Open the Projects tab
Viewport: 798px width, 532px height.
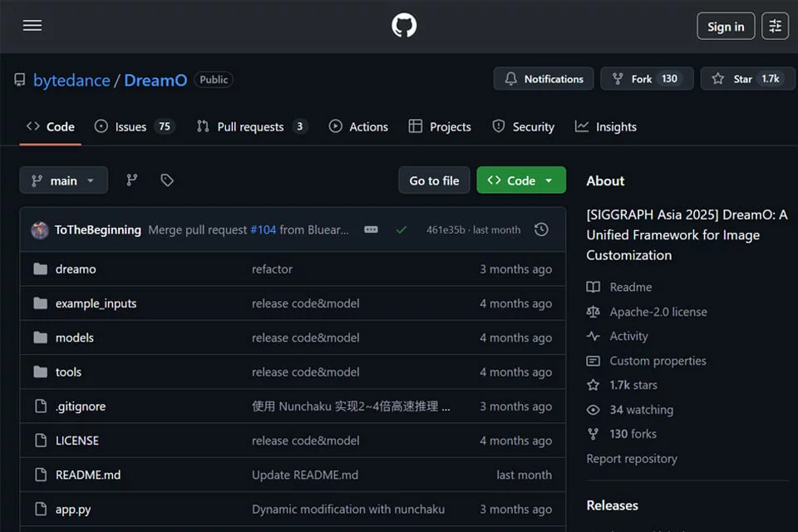tap(440, 126)
